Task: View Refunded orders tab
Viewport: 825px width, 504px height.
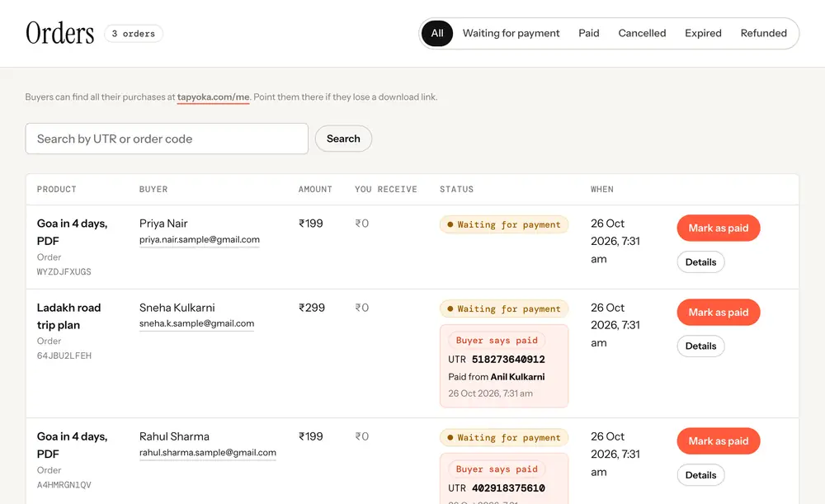Action: click(763, 33)
